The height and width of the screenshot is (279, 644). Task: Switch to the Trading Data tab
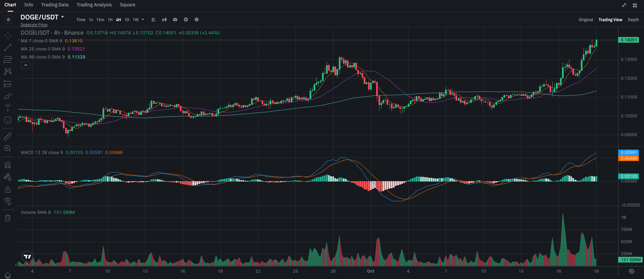point(55,5)
